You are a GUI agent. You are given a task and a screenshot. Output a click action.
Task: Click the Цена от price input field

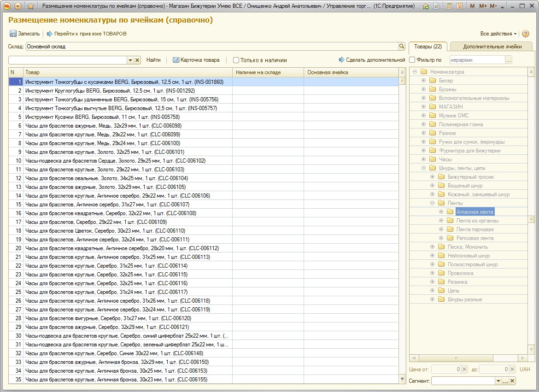click(x=445, y=369)
